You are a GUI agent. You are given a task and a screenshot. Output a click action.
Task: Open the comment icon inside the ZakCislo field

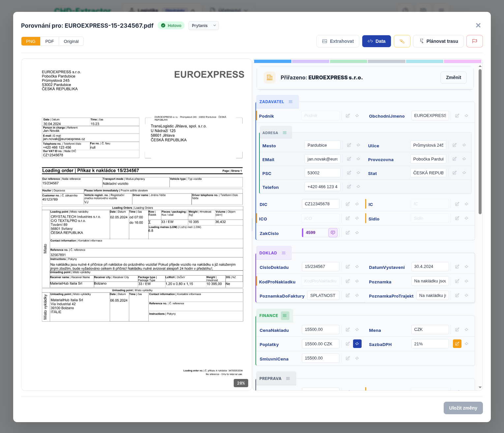click(x=333, y=233)
